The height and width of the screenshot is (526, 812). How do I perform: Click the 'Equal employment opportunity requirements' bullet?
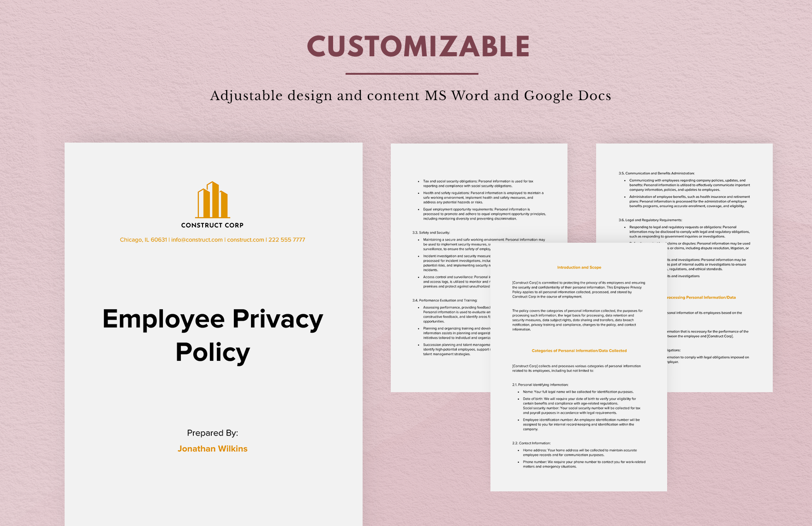tap(484, 214)
